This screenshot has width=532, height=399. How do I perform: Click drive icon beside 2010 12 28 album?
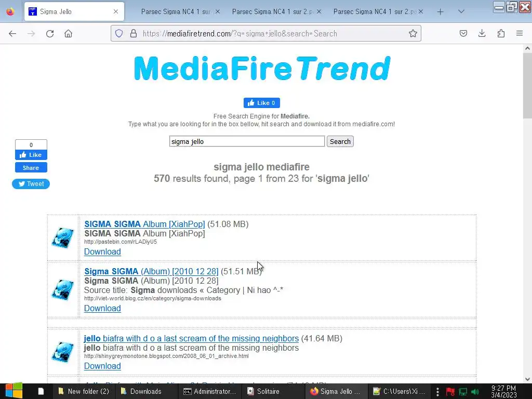pyautogui.click(x=63, y=290)
